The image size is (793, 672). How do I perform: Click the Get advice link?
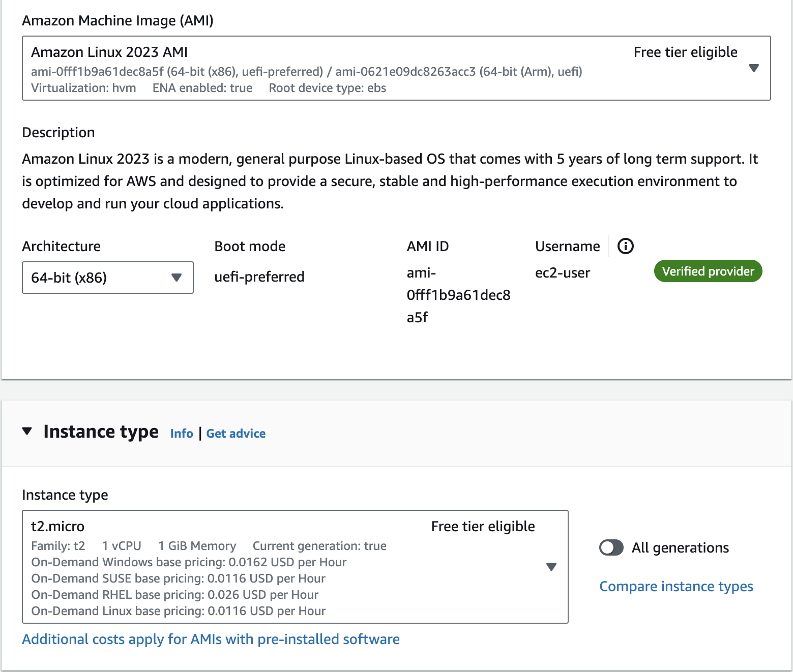click(236, 434)
